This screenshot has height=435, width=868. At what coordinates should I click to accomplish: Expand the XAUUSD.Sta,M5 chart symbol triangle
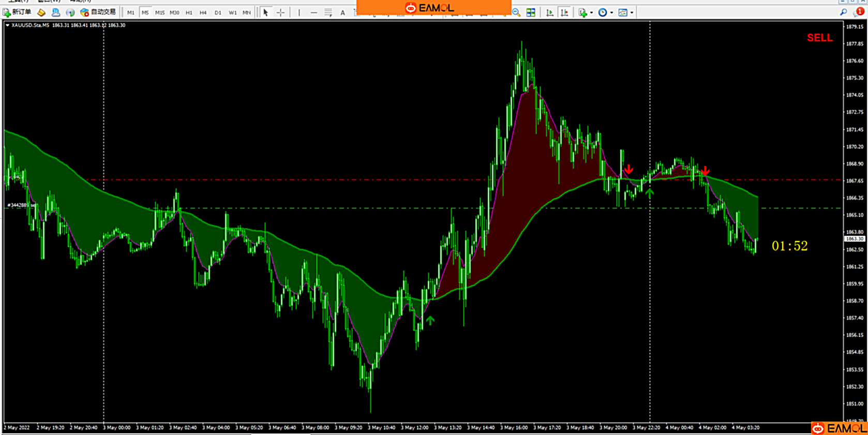7,25
